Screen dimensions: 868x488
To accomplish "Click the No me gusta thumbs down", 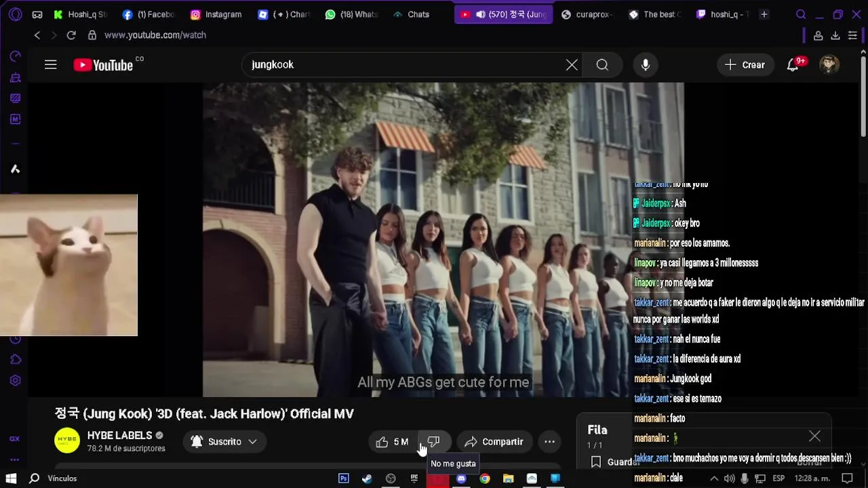I will pos(434,442).
